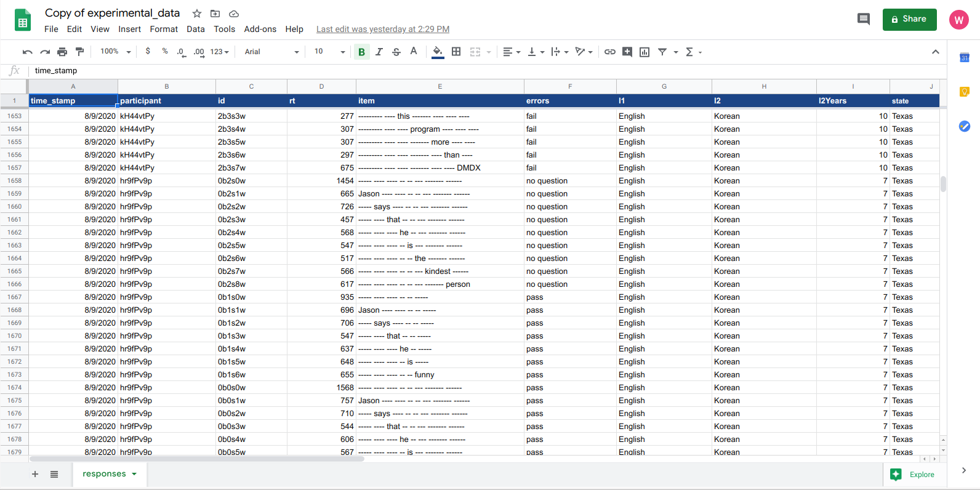
Task: Increase decimal places
Action: click(199, 52)
